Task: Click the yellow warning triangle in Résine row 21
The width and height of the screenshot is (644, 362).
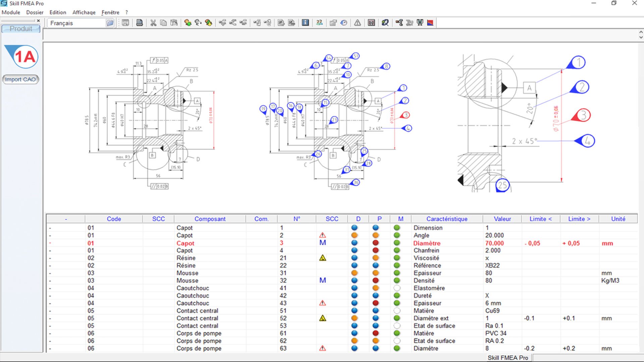Action: pyautogui.click(x=322, y=258)
